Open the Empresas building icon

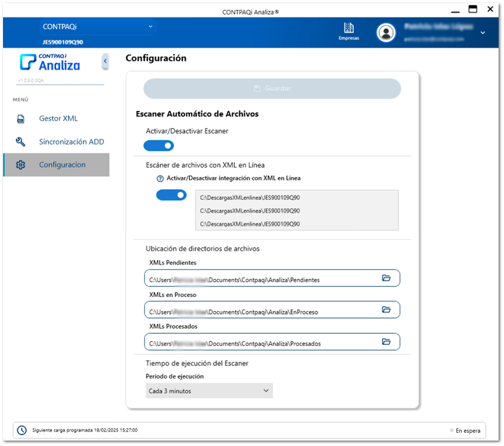348,29
